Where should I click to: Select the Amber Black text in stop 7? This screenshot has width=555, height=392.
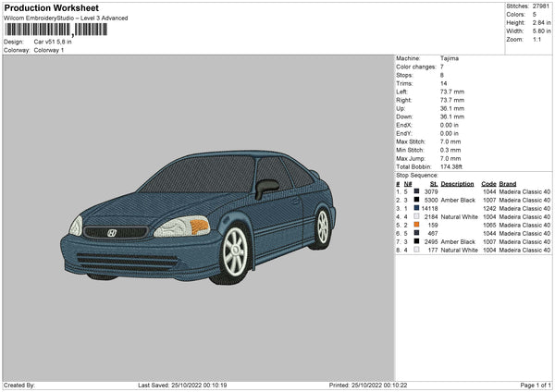pyautogui.click(x=458, y=241)
